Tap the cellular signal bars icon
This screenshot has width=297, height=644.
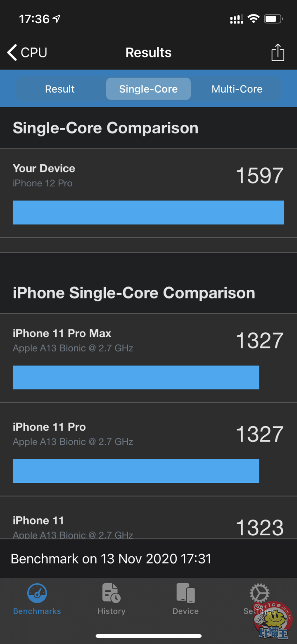click(x=236, y=19)
